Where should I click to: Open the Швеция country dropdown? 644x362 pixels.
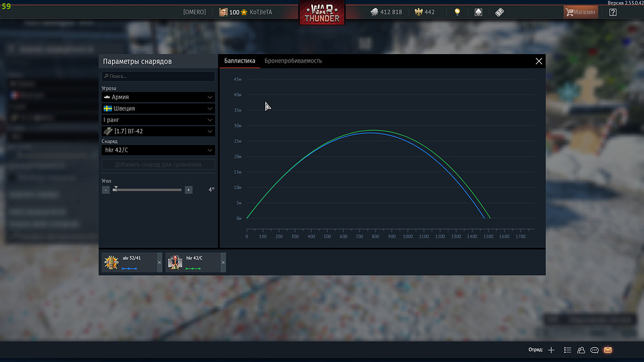tap(158, 108)
